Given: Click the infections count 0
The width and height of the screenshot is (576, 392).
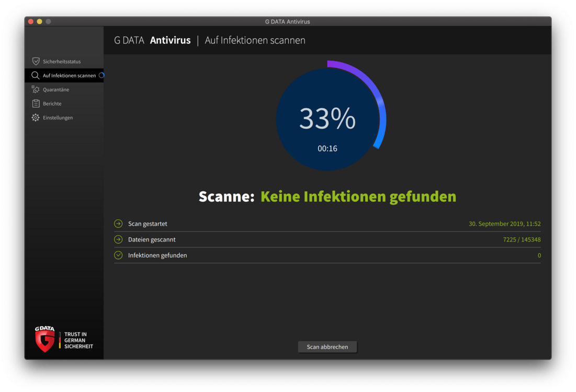Looking at the screenshot, I should tap(539, 255).
